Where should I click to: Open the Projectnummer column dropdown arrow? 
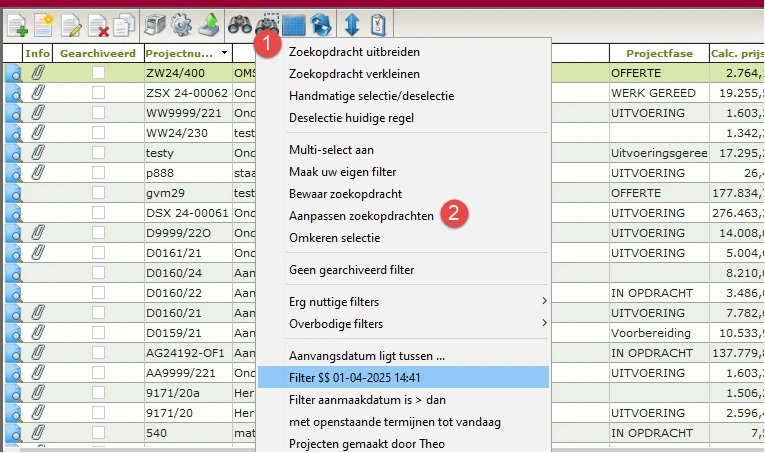(x=224, y=52)
